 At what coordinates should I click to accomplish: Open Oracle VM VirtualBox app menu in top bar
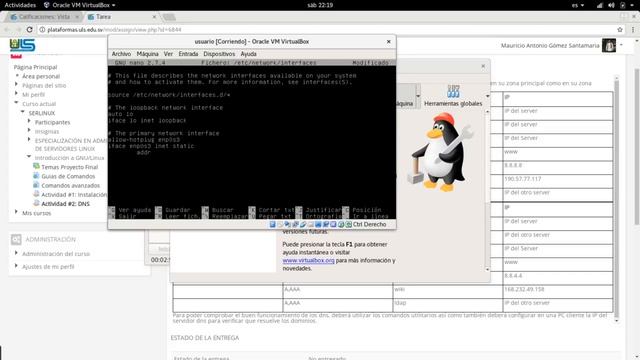click(80, 5)
